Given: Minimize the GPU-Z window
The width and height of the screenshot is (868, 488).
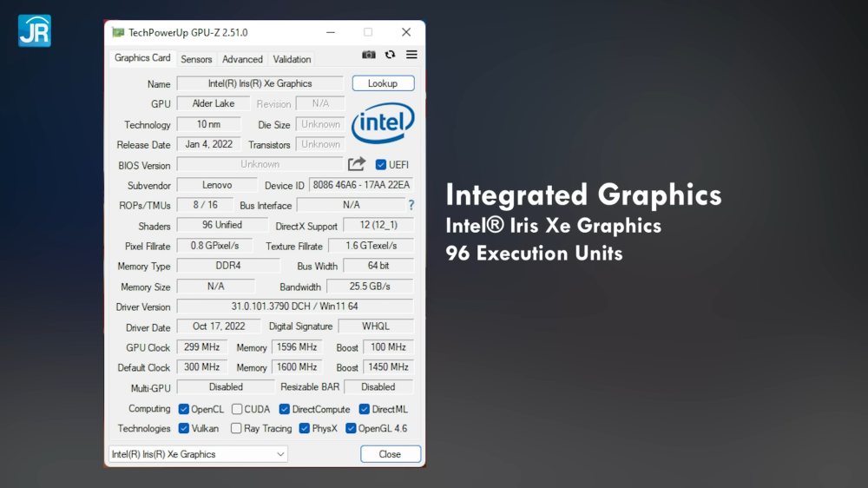Looking at the screenshot, I should pos(331,32).
